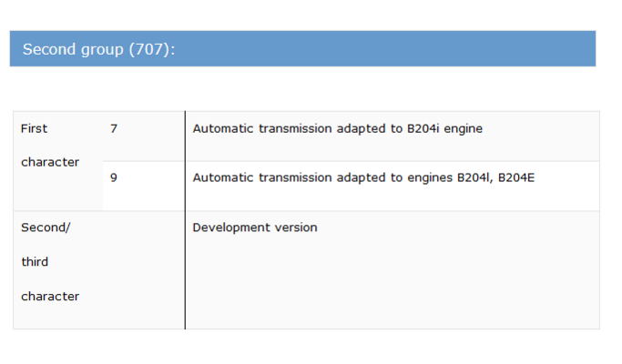Click the 'Second/' label text
Viewport: 622px width, 364px height.
tap(46, 227)
